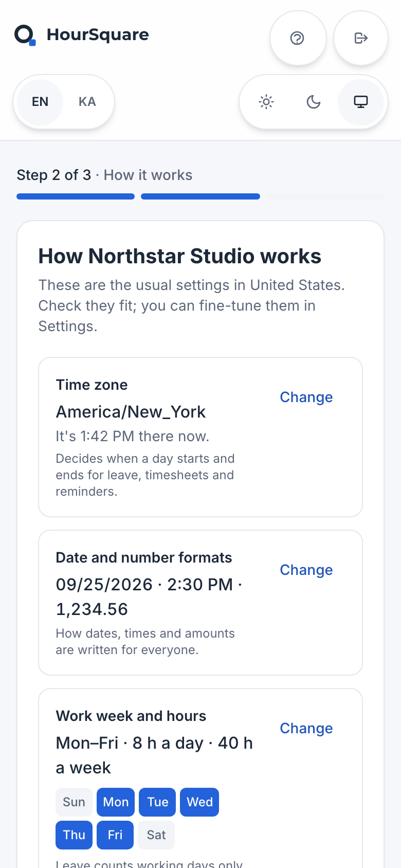The height and width of the screenshot is (868, 401).
Task: Click third step progress bar segment
Action: [325, 196]
